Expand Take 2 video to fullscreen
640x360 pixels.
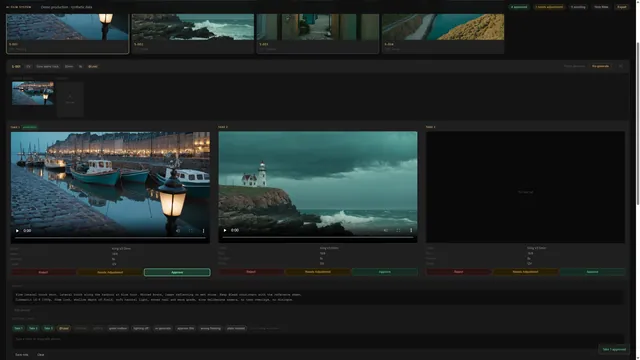coord(398,230)
